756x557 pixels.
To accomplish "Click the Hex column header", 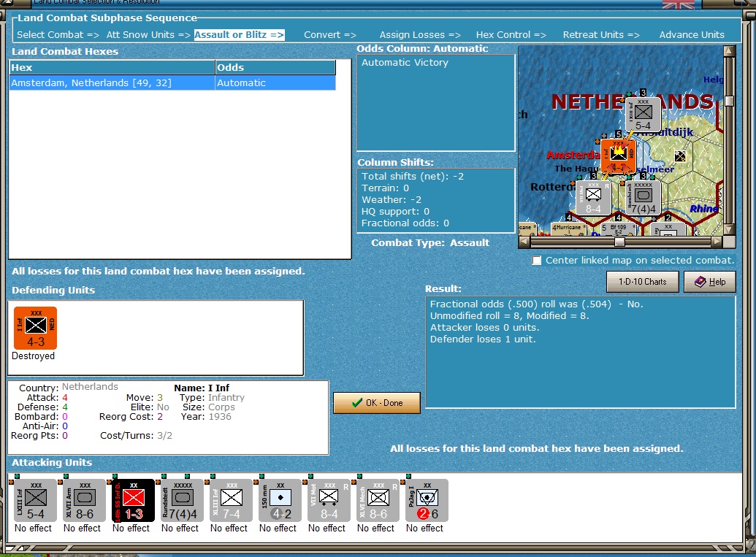I will 112,67.
